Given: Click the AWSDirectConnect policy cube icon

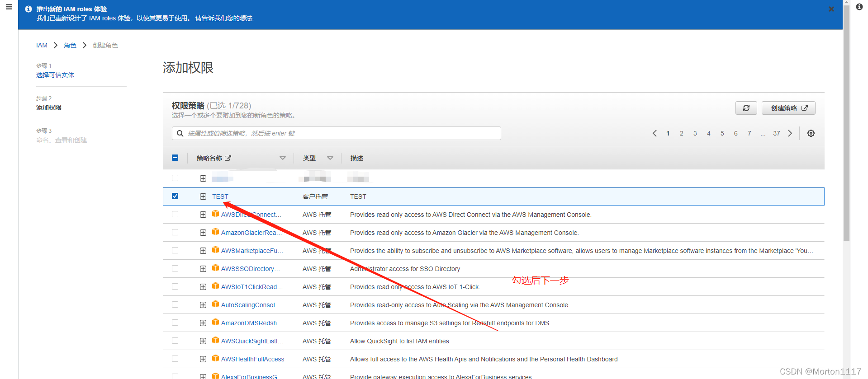Looking at the screenshot, I should (216, 214).
